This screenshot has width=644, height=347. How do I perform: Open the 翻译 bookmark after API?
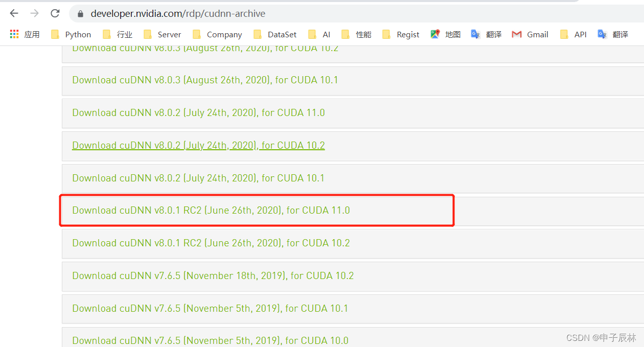click(x=613, y=34)
